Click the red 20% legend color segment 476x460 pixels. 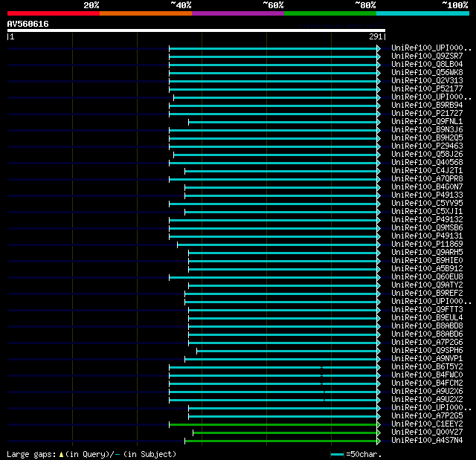tap(54, 13)
